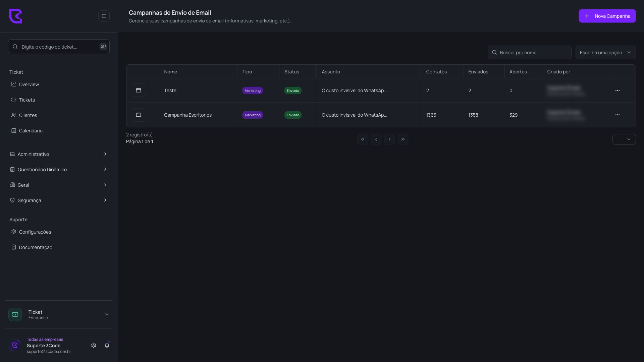Click the Segurança shield icon

(x=12, y=200)
